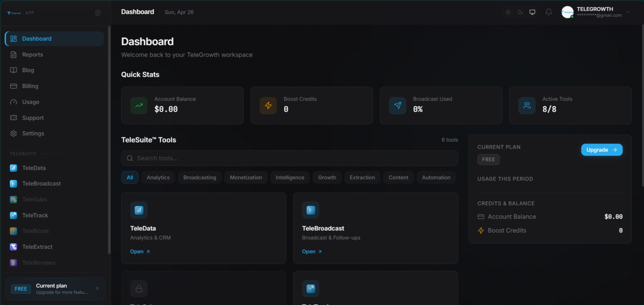Filter tools by Automation

(436, 177)
